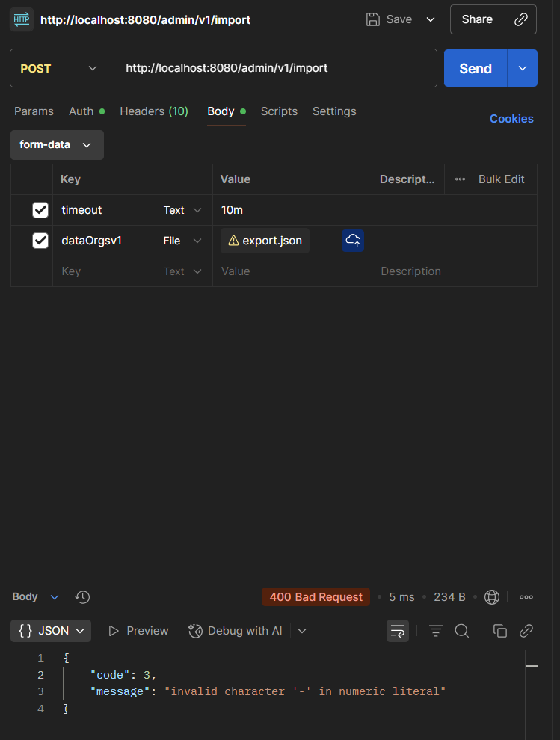The image size is (560, 740).
Task: Copy the response body with copy icon
Action: 500,631
